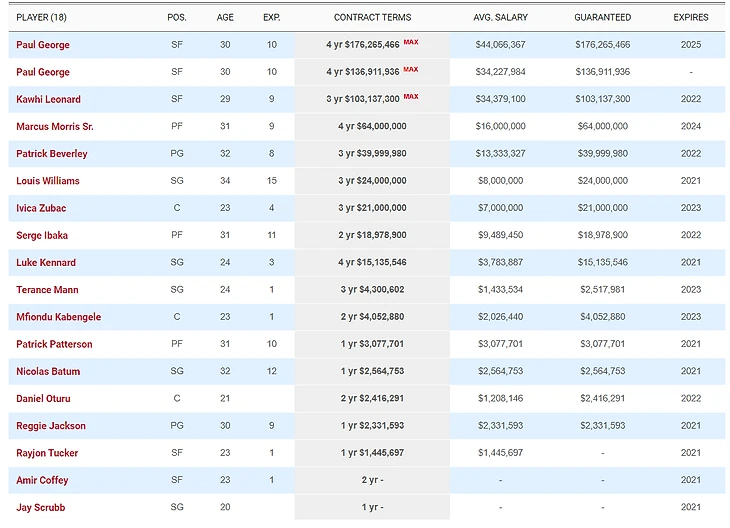Open Ivica Zubac player link

pos(41,208)
